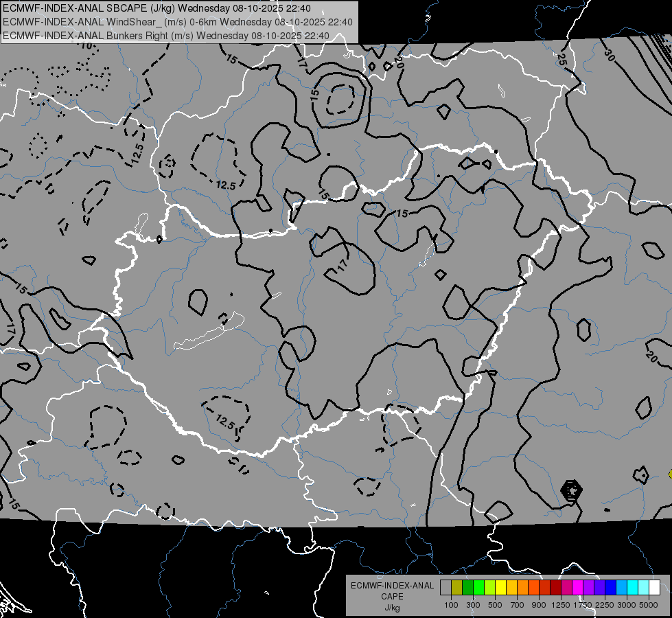Click the 1250 legend tick label
This screenshot has height=618, width=672.
pyautogui.click(x=561, y=605)
